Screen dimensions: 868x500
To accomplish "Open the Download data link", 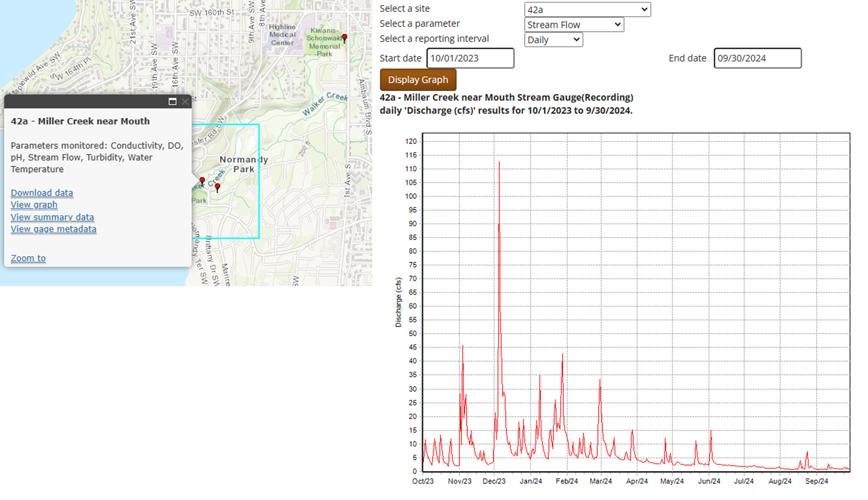I will pos(42,192).
